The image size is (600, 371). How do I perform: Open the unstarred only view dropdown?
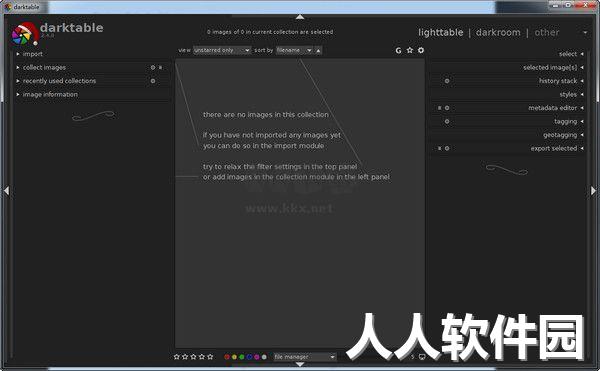point(222,50)
